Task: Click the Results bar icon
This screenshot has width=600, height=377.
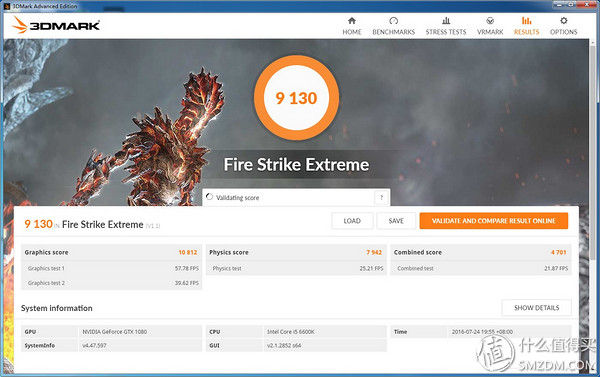Action: pos(527,21)
